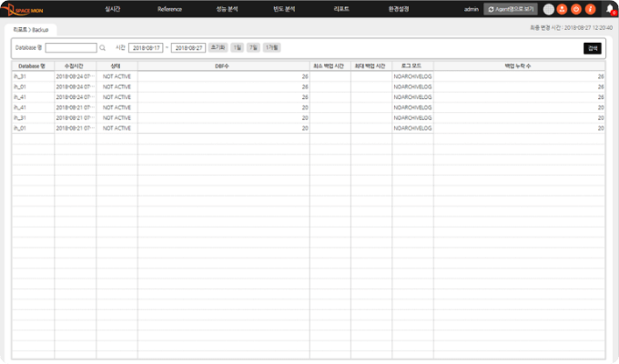Sort by 백업 누락 수 column header
The height and width of the screenshot is (364, 619).
point(519,66)
